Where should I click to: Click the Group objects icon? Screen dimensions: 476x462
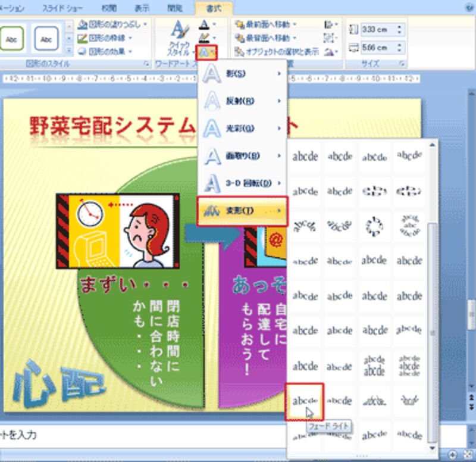(x=328, y=38)
